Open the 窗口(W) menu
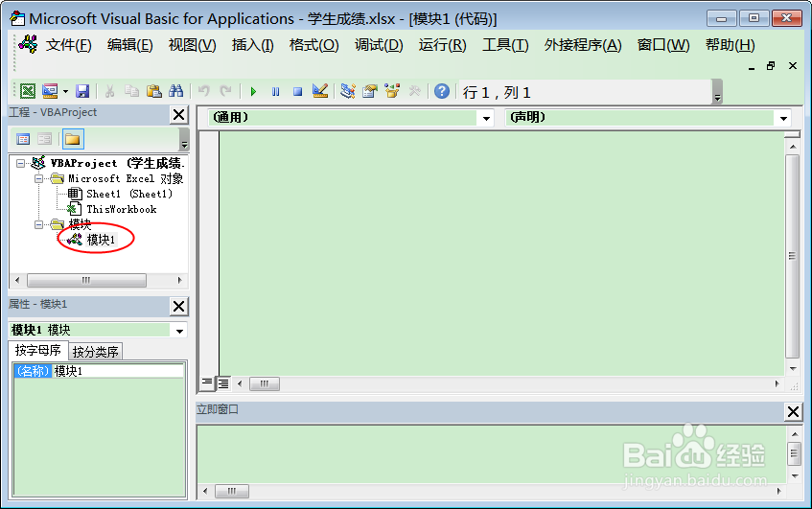Image resolution: width=812 pixels, height=509 pixels. point(663,45)
